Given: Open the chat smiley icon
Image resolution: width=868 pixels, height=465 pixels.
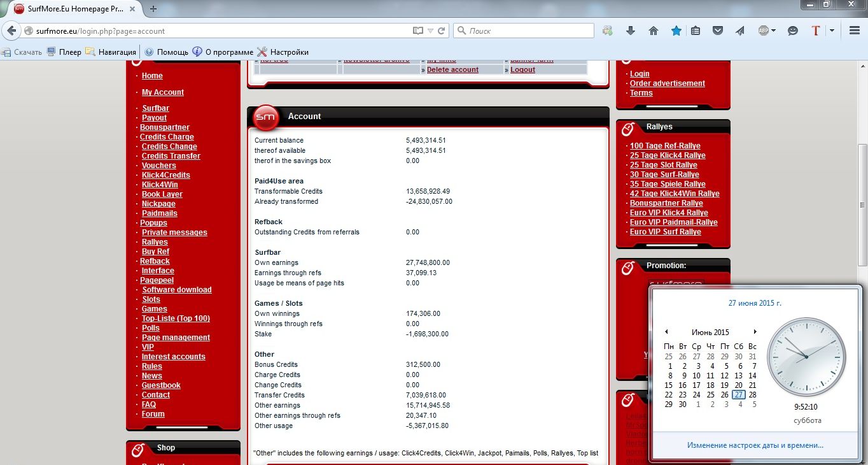Looking at the screenshot, I should [793, 31].
